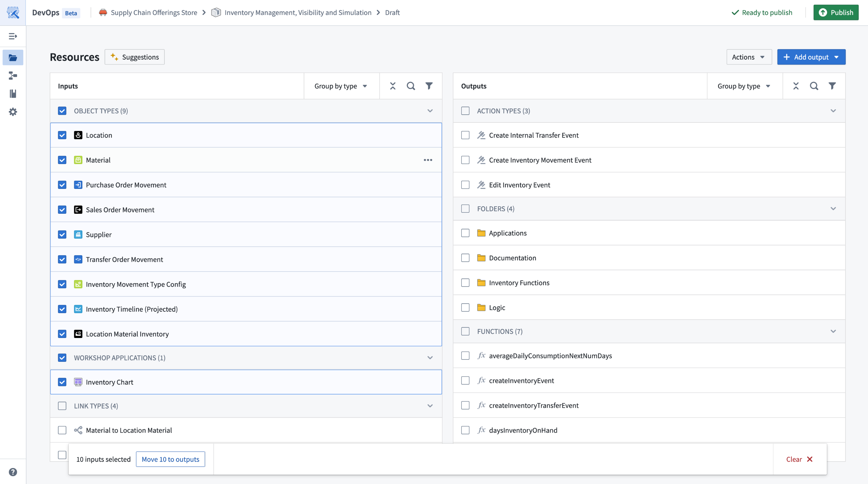Viewport: 868px width, 484px height.
Task: Click Move 10 to outputs
Action: click(x=170, y=459)
